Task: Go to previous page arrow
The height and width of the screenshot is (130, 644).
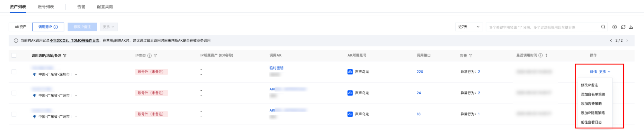Action: 611,41
